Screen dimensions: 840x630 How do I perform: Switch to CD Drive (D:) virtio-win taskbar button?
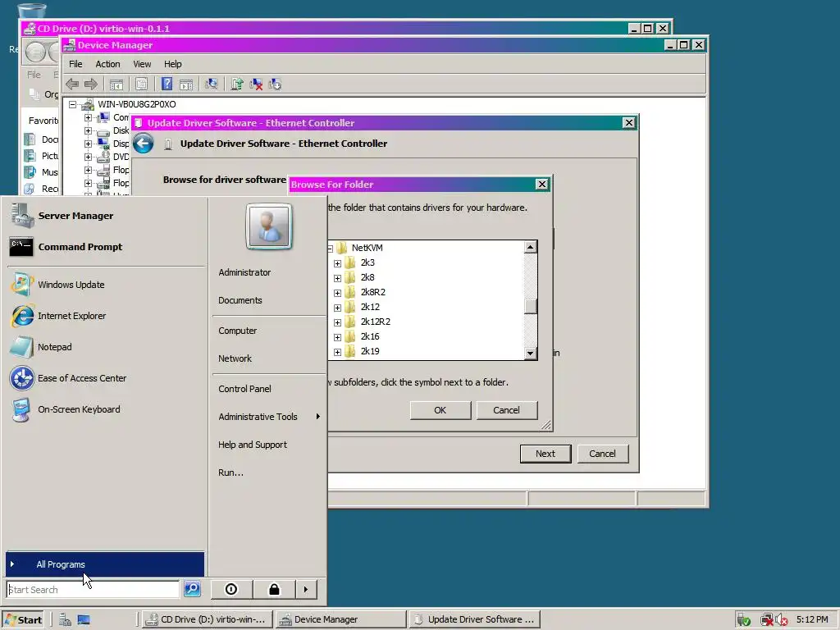tap(208, 620)
